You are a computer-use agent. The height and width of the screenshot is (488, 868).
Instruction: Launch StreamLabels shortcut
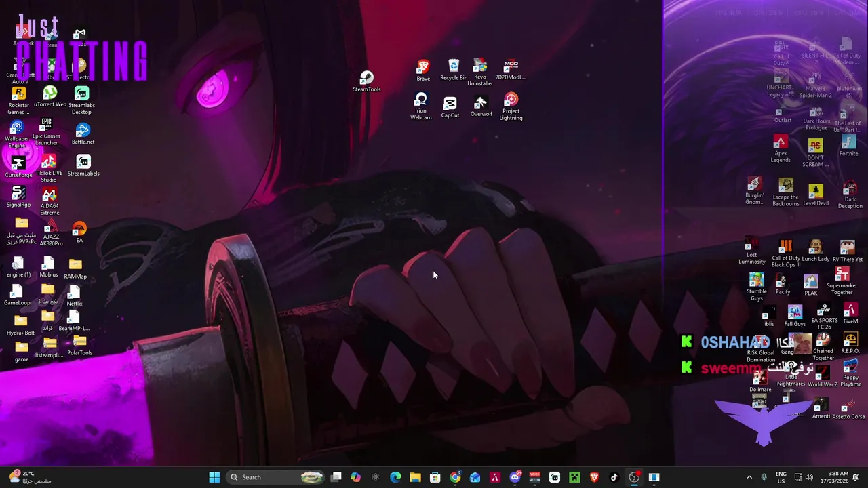pos(83,166)
